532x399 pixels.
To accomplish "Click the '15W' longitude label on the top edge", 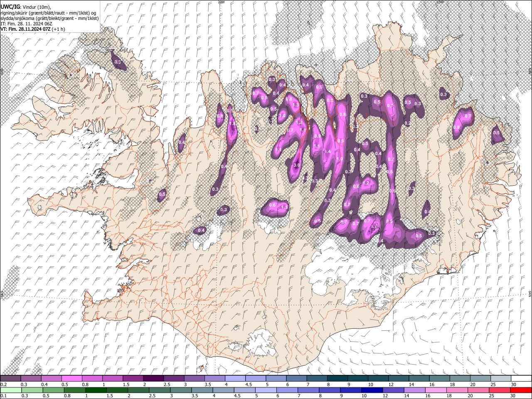I will [x=440, y=2].
